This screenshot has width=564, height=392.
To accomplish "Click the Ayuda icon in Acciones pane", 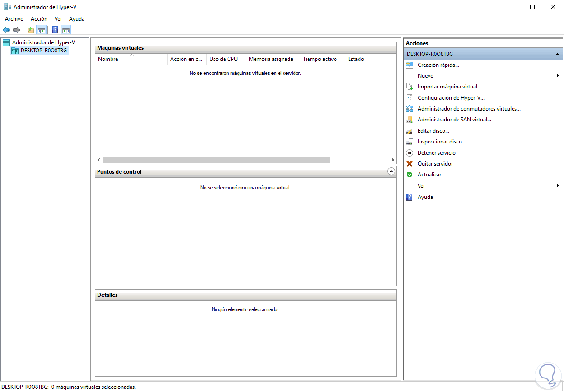I will click(410, 197).
